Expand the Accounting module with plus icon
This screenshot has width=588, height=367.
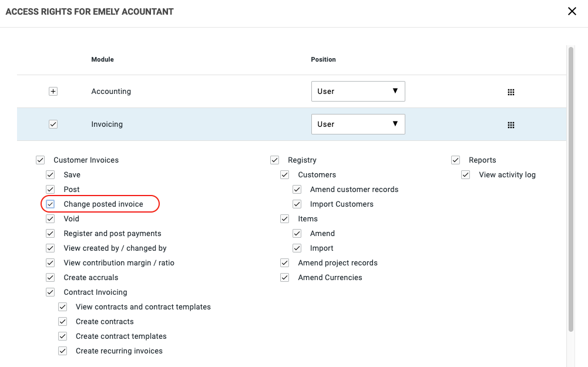53,92
